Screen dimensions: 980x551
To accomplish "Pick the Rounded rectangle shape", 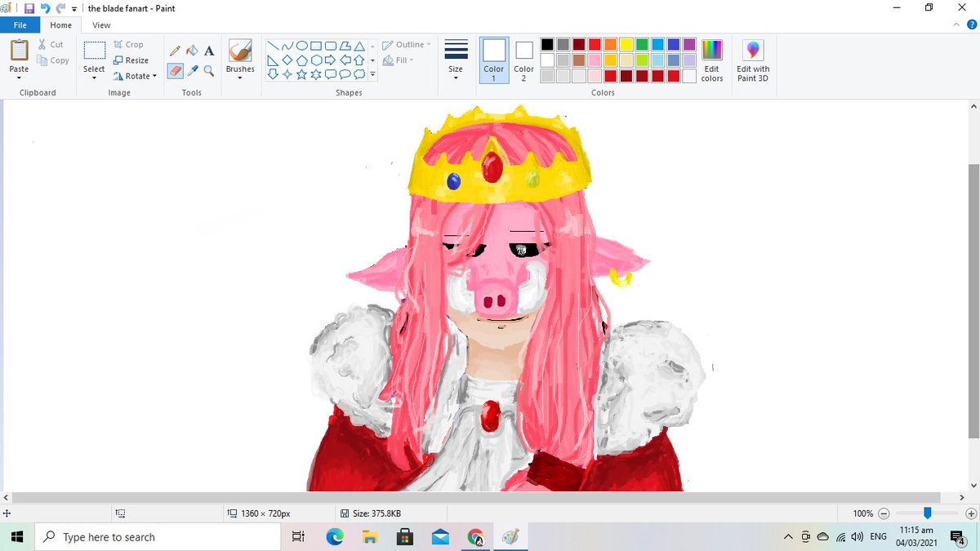I will pos(330,46).
